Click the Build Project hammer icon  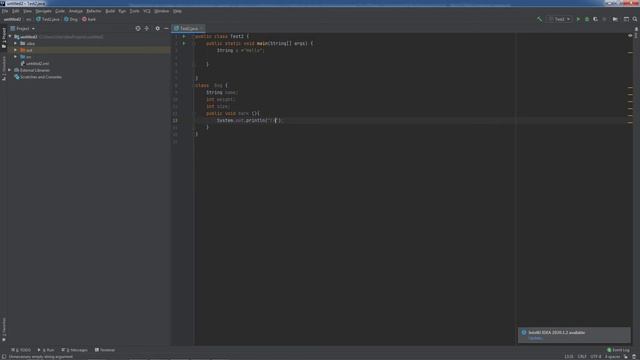(539, 19)
